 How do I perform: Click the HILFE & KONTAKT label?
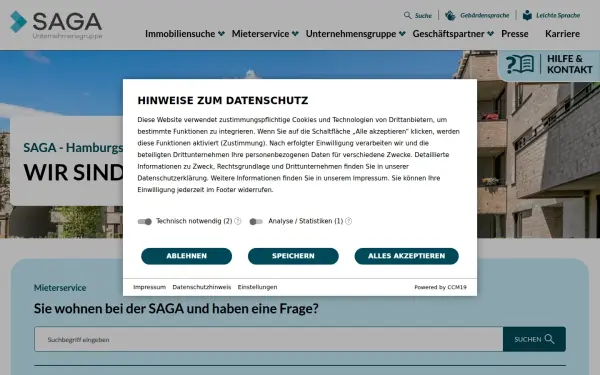pyautogui.click(x=569, y=64)
